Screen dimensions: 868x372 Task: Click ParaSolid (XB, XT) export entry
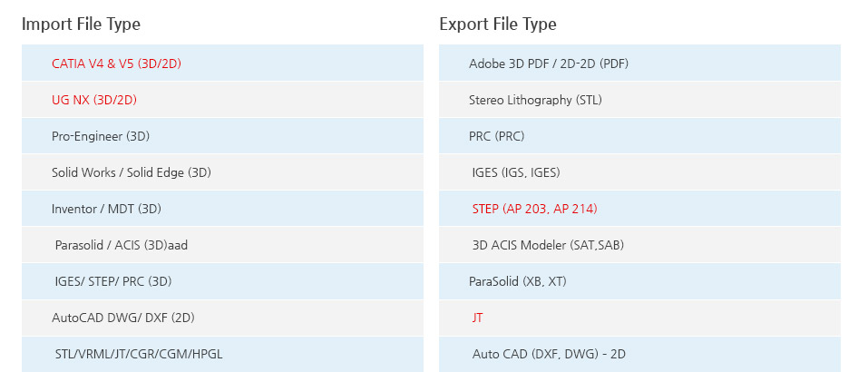[x=517, y=281]
